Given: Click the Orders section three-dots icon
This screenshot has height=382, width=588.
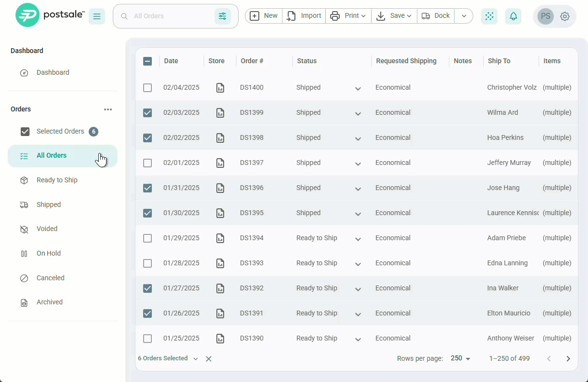Looking at the screenshot, I should tap(108, 109).
